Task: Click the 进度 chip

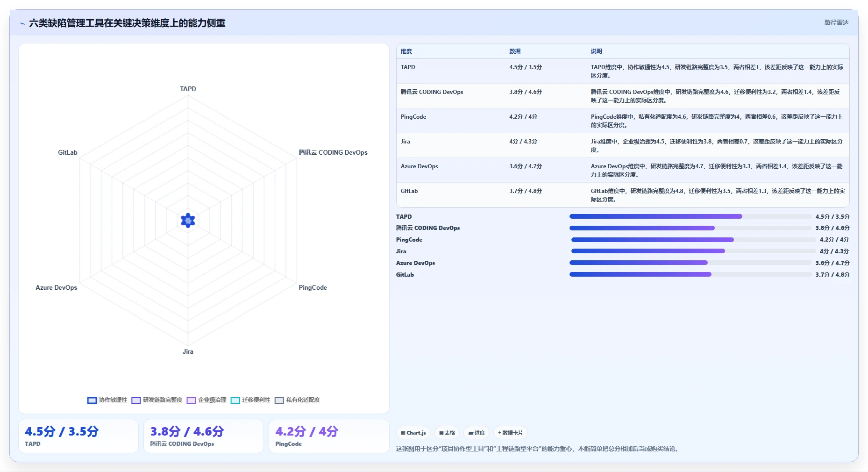Action: [x=477, y=433]
